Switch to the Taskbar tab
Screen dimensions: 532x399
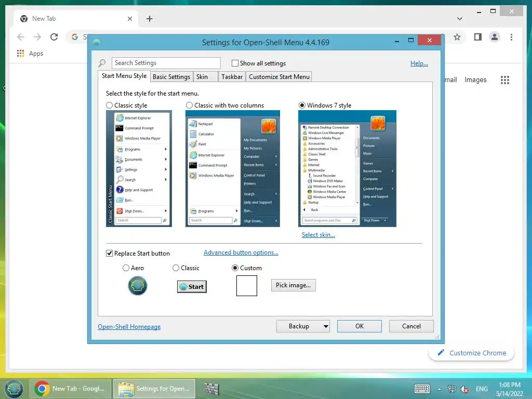(x=232, y=77)
